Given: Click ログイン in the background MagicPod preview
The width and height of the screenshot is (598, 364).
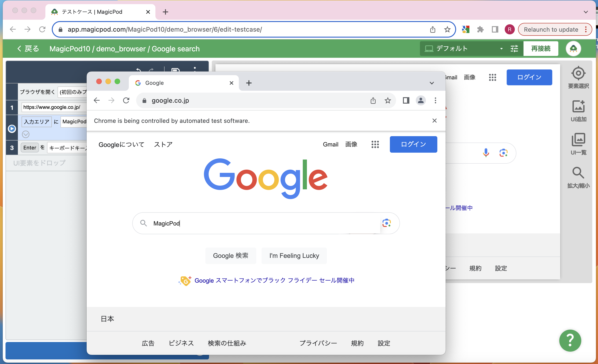Looking at the screenshot, I should click(x=529, y=77).
